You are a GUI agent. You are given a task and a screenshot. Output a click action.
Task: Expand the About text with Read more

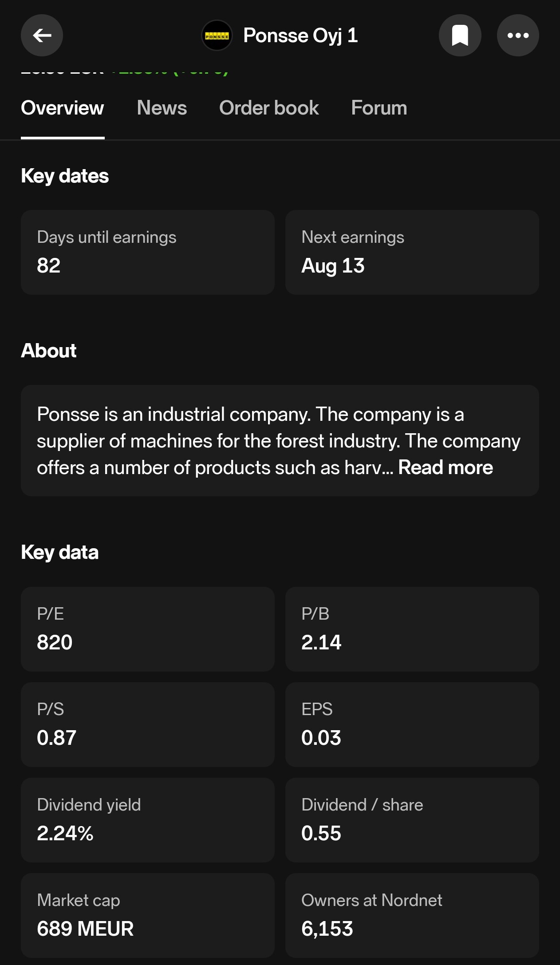[x=446, y=467]
